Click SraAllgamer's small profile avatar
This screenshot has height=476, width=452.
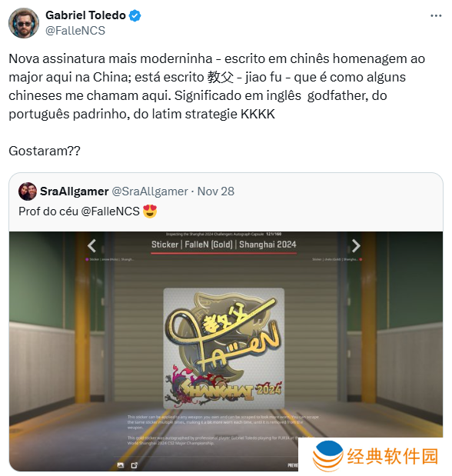[28, 191]
